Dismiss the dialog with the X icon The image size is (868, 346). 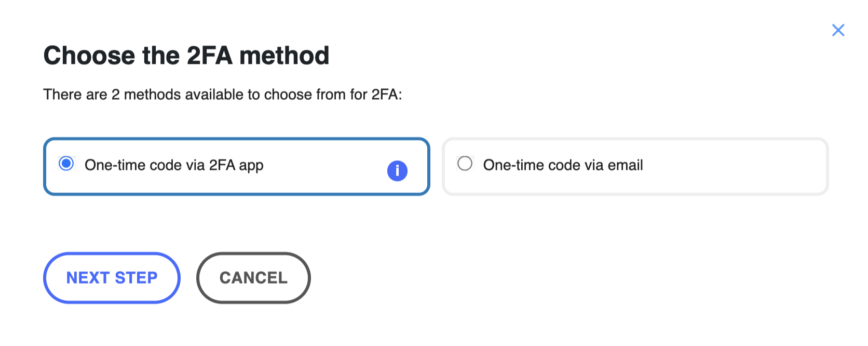pos(838,30)
